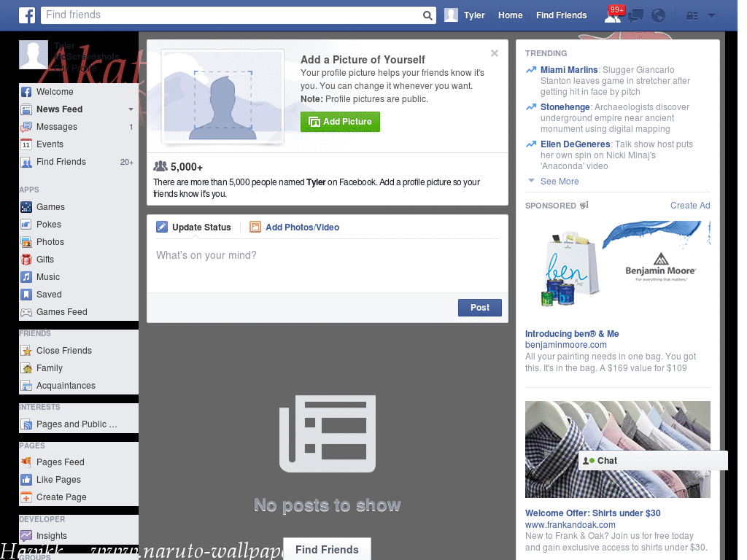This screenshot has height=560, width=747.
Task: Click the Acquaintances list icon
Action: (26, 386)
